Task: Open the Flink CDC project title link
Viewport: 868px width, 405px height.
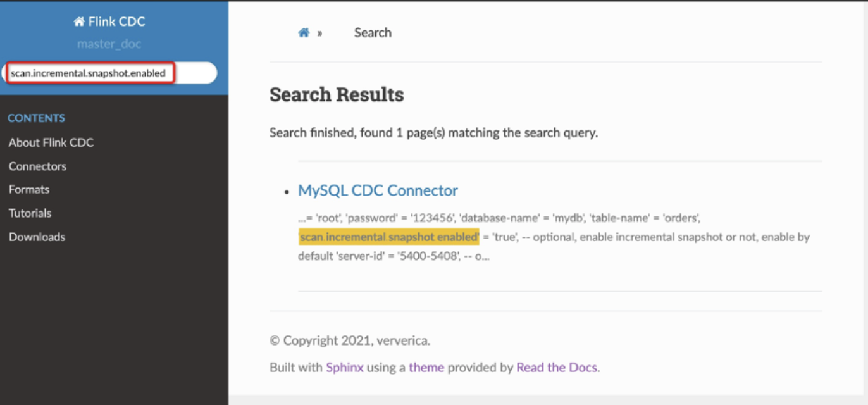Action: pyautogui.click(x=116, y=22)
